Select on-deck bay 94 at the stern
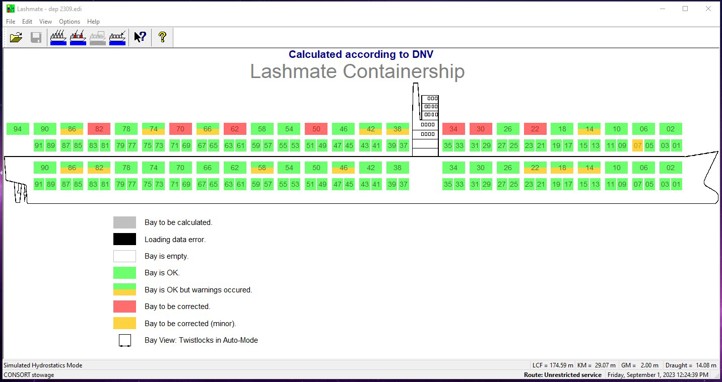The image size is (722, 382). pyautogui.click(x=18, y=129)
